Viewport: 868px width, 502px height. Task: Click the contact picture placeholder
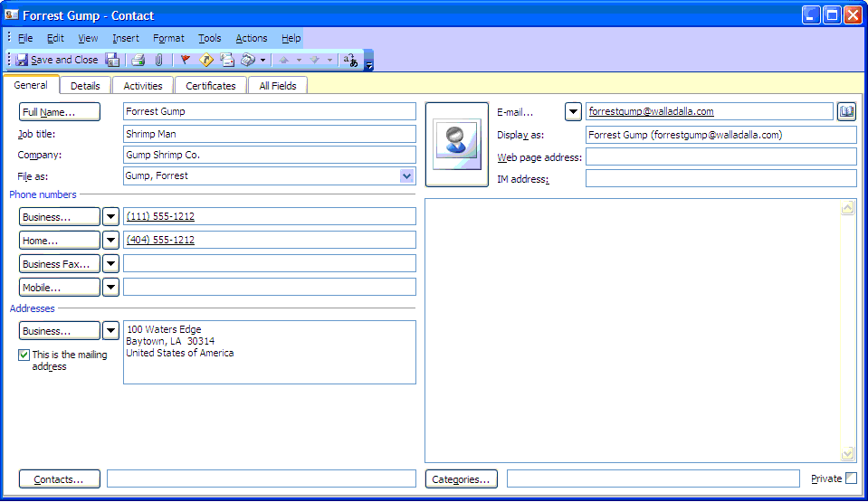click(457, 145)
